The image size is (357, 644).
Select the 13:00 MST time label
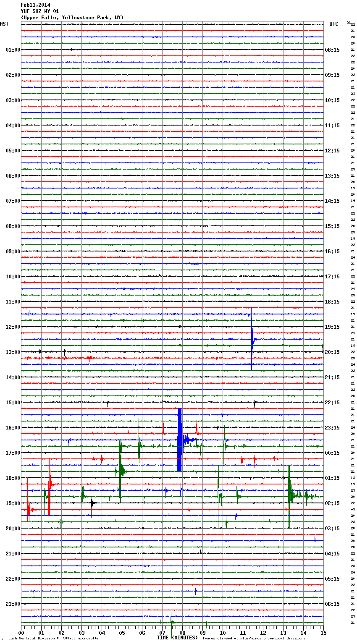tap(13, 352)
